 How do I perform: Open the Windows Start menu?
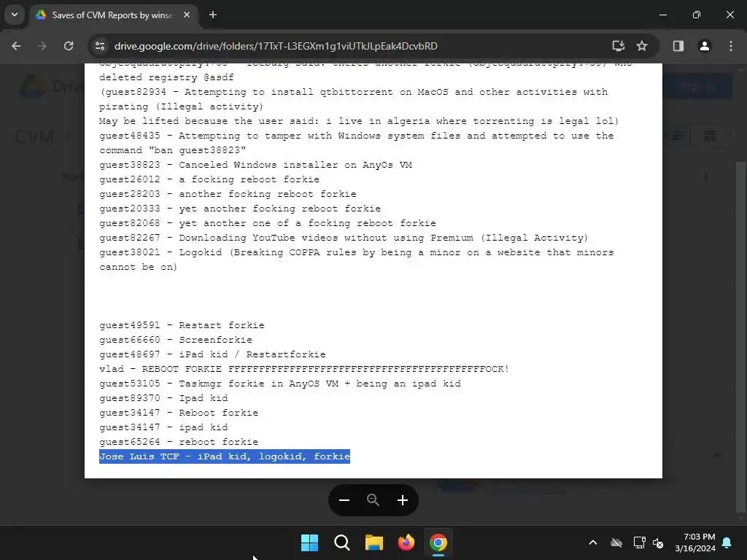click(309, 542)
